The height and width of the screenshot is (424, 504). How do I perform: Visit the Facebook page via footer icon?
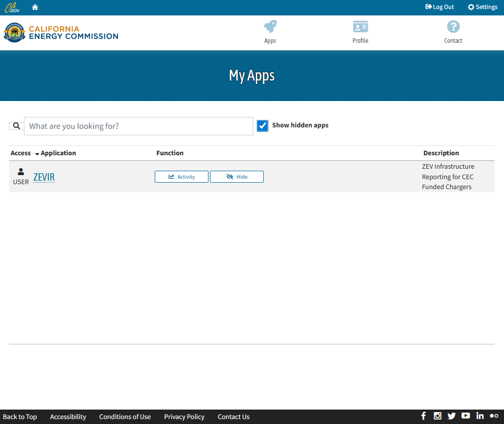(x=423, y=416)
